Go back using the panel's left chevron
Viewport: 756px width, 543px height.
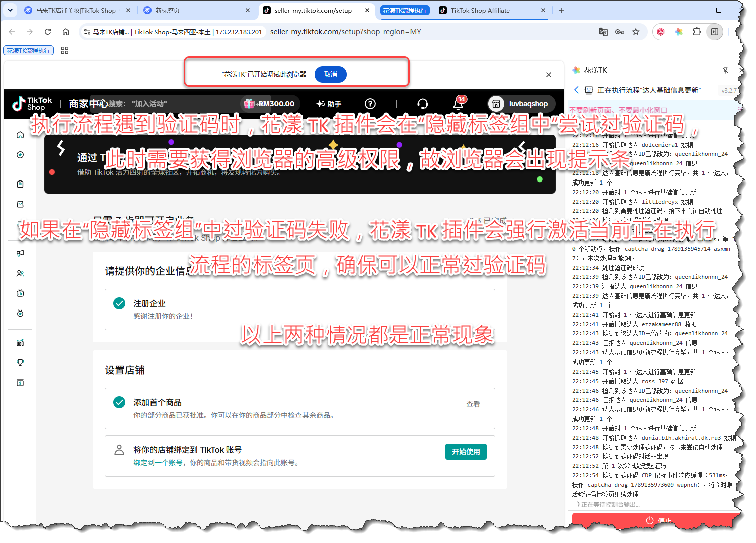[576, 90]
